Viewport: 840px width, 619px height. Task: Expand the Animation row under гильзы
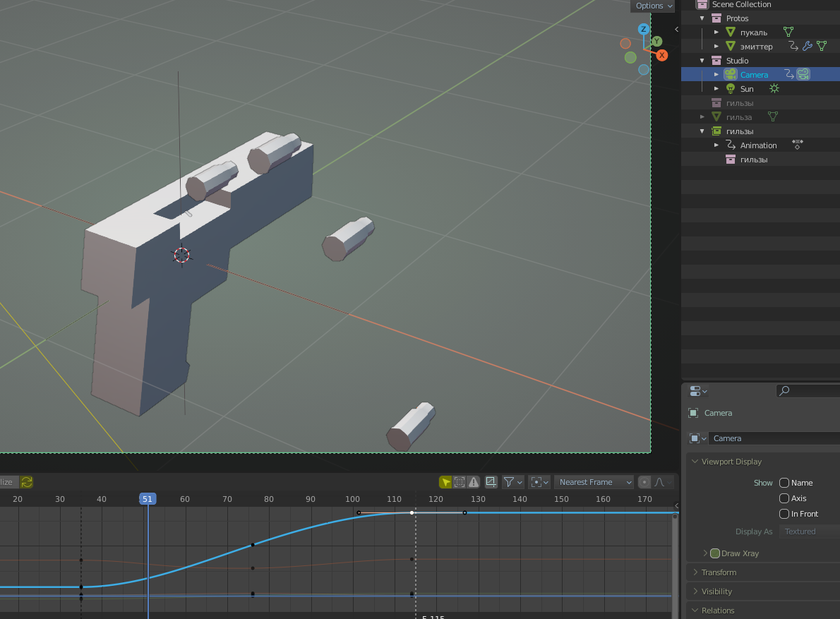coord(716,145)
